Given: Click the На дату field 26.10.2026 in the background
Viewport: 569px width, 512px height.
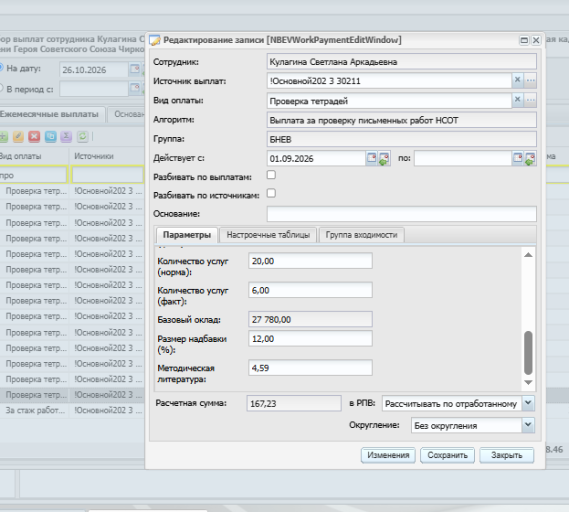Looking at the screenshot, I should click(94, 70).
